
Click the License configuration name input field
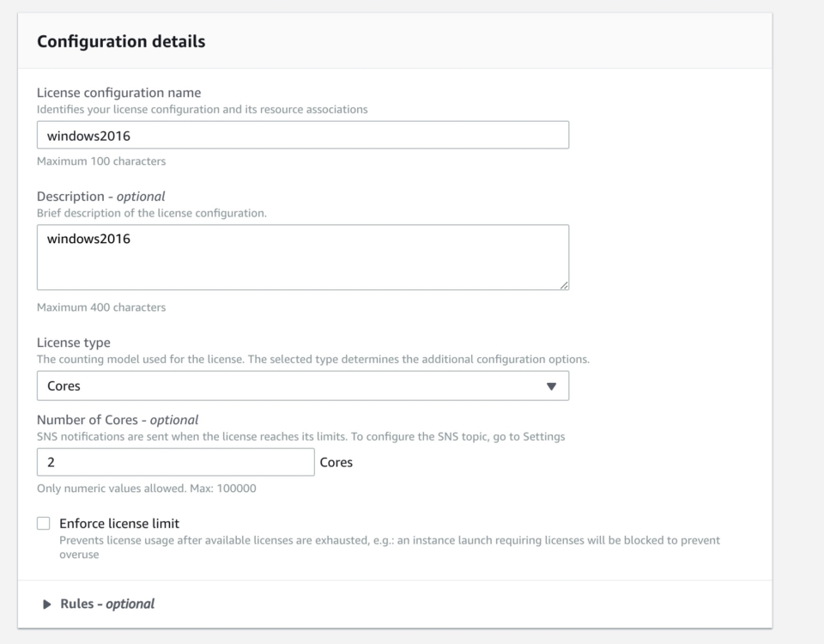(303, 135)
